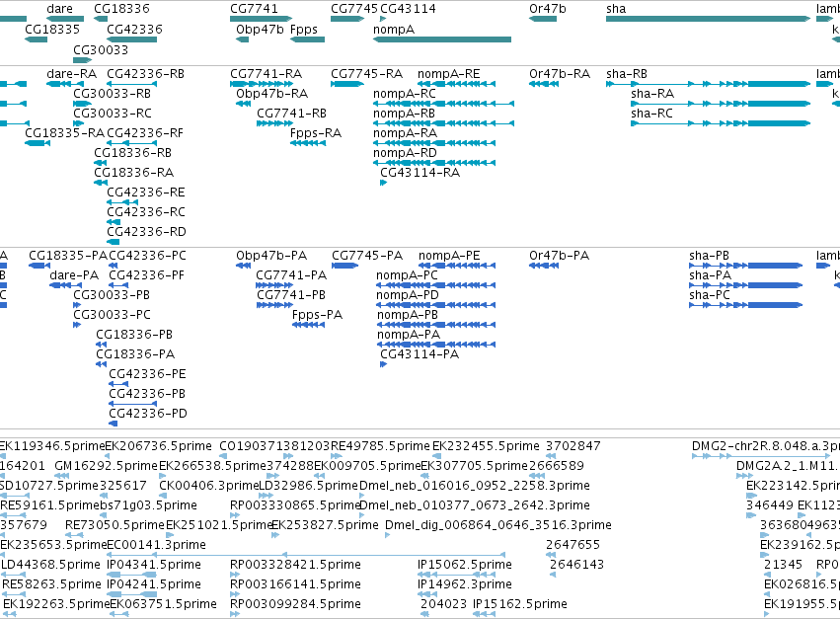Open EST Dmel_dig_006864_0646_3516.3prime

pyautogui.click(x=498, y=525)
